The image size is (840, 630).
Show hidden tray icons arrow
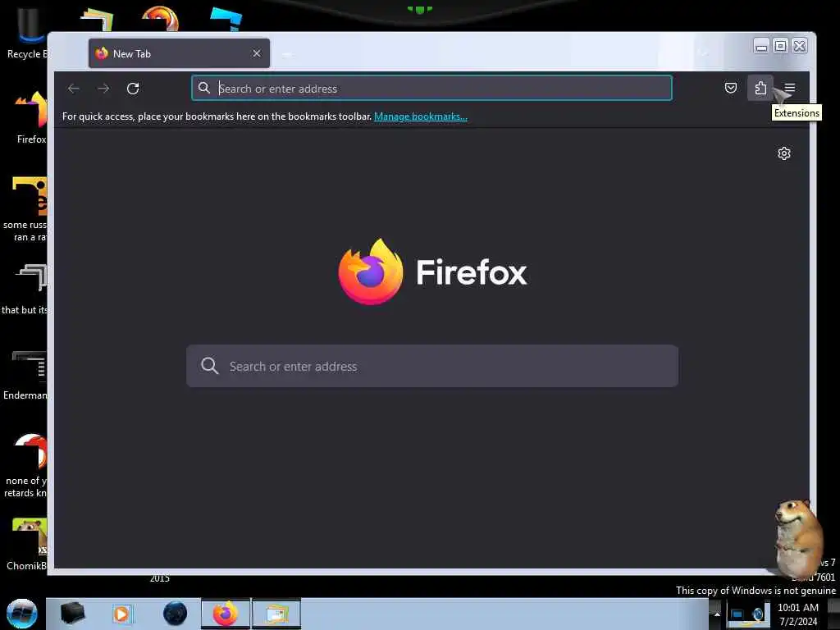click(716, 614)
